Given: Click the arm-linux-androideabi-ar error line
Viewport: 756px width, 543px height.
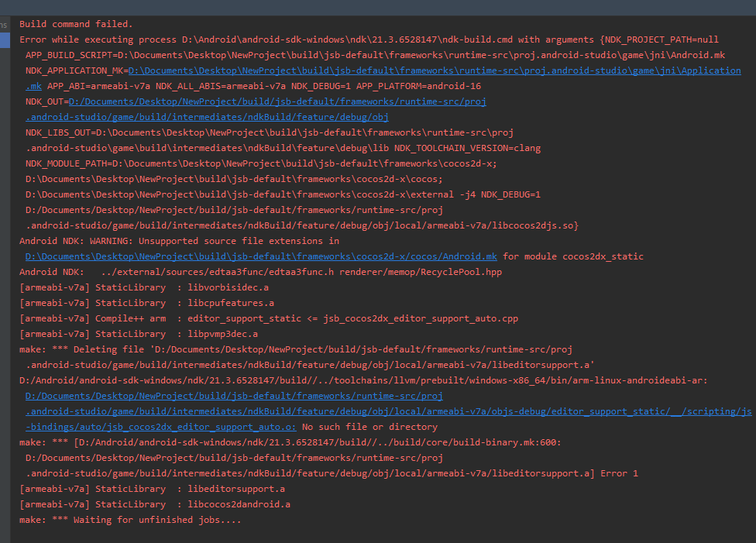Looking at the screenshot, I should pos(363,380).
